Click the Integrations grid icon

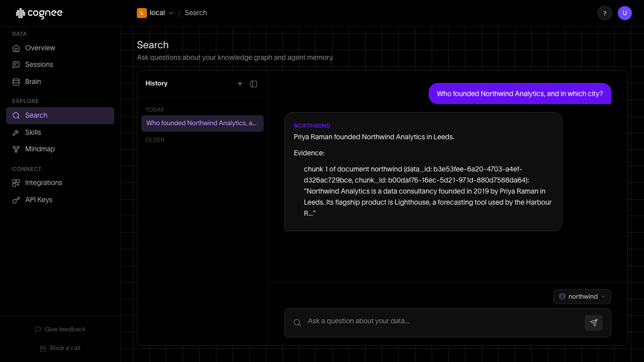pos(16,183)
